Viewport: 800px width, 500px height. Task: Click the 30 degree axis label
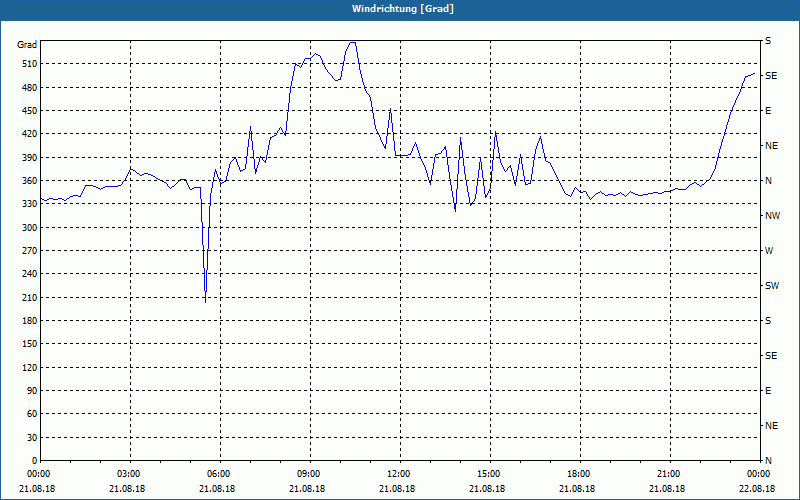coord(33,437)
